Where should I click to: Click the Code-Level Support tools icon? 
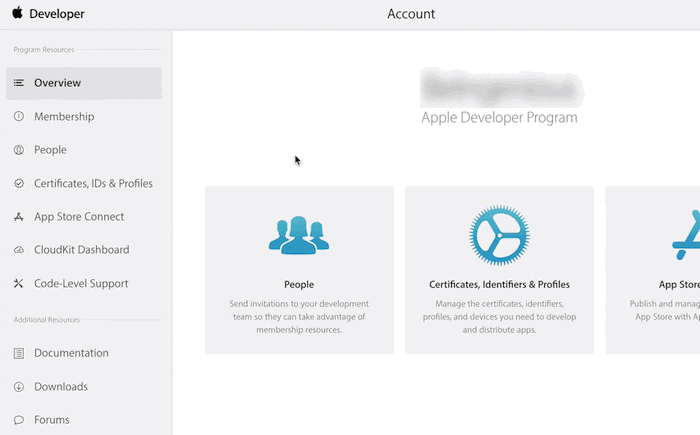coord(19,283)
